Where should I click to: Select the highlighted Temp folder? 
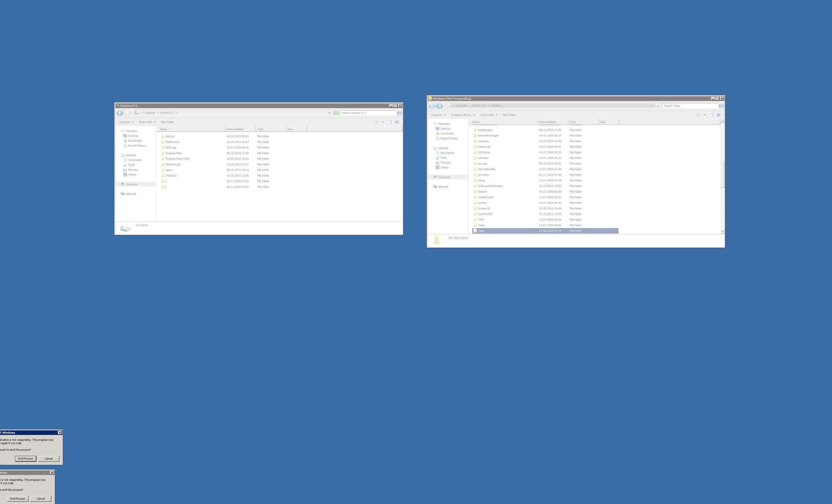coord(545,231)
